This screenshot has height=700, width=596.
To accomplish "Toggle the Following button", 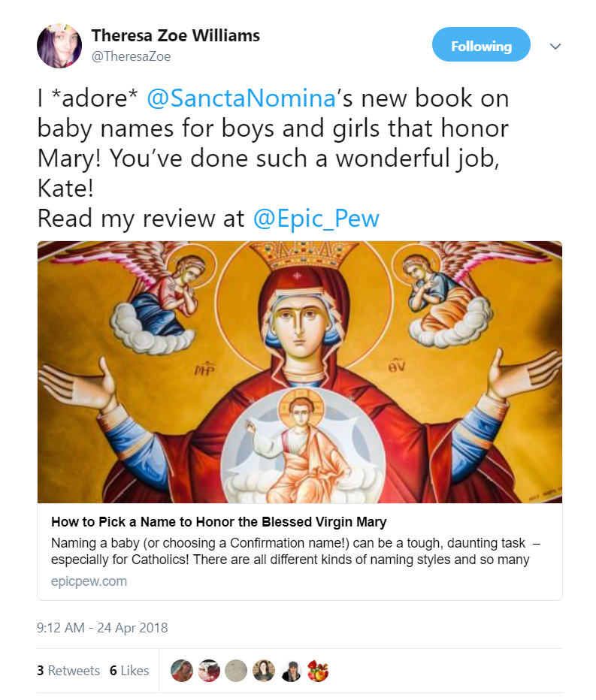I will [481, 46].
